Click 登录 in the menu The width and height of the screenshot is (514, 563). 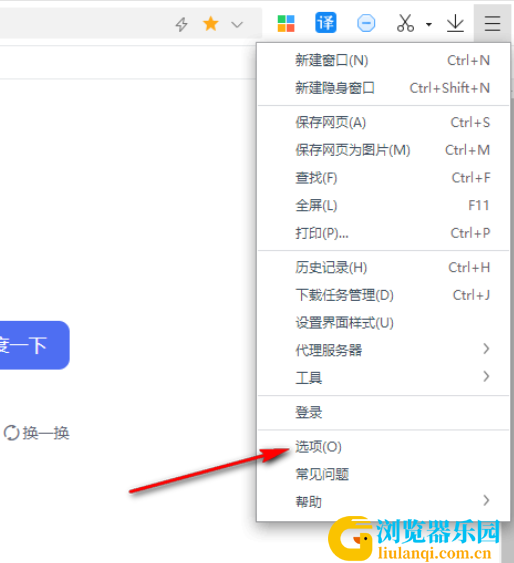(x=383, y=413)
